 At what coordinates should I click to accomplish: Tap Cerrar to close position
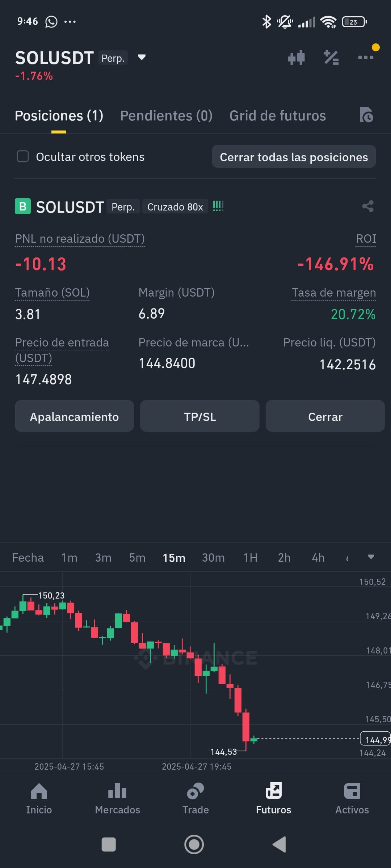click(325, 416)
